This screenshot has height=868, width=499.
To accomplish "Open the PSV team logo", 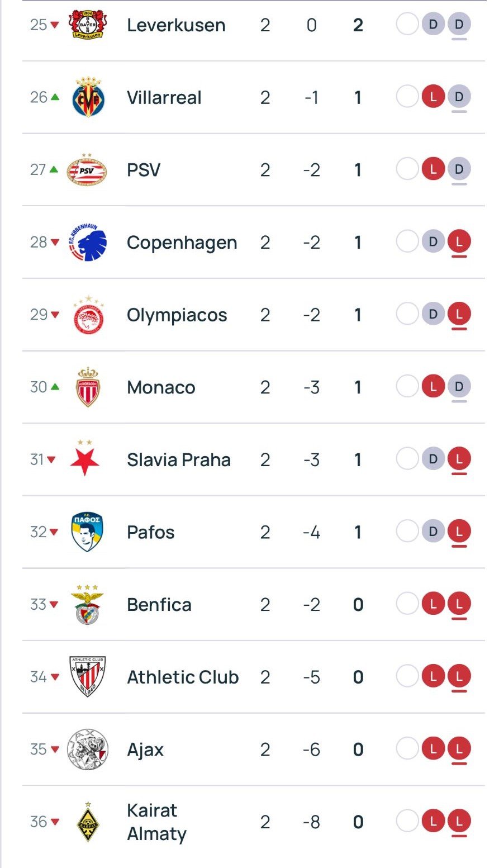I will coord(87,170).
